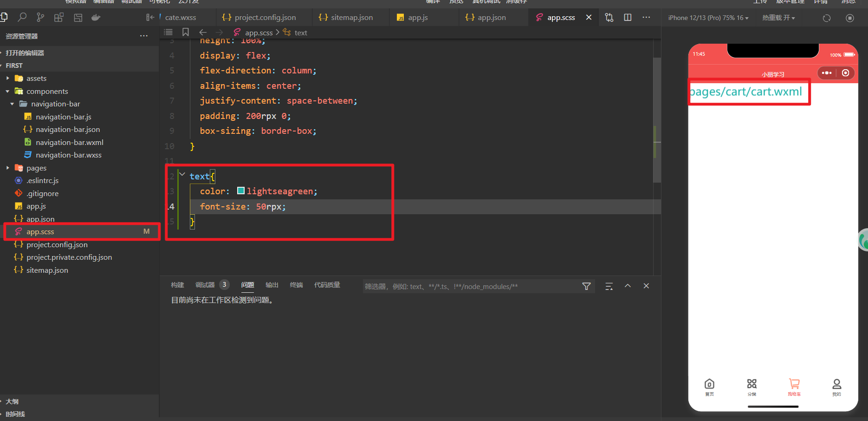This screenshot has width=868, height=421.
Task: Collapse the navigation-bar folder
Action: [13, 104]
